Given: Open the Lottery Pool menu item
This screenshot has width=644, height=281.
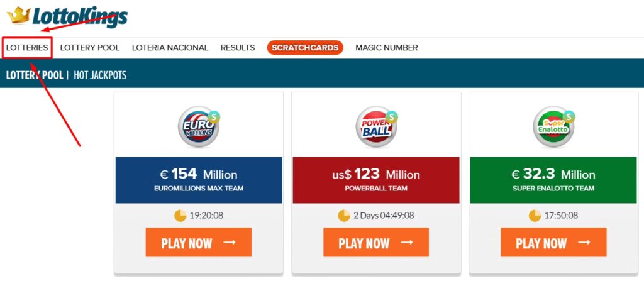Looking at the screenshot, I should [90, 48].
